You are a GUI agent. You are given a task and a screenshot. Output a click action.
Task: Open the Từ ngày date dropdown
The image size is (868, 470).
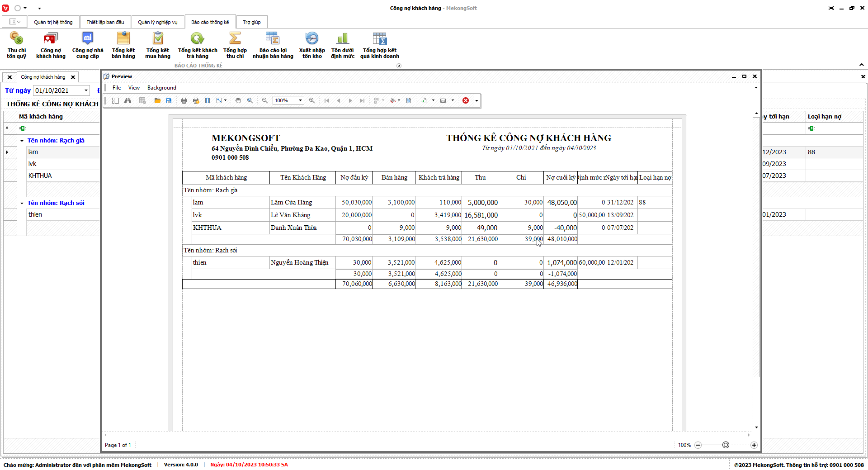pyautogui.click(x=86, y=90)
